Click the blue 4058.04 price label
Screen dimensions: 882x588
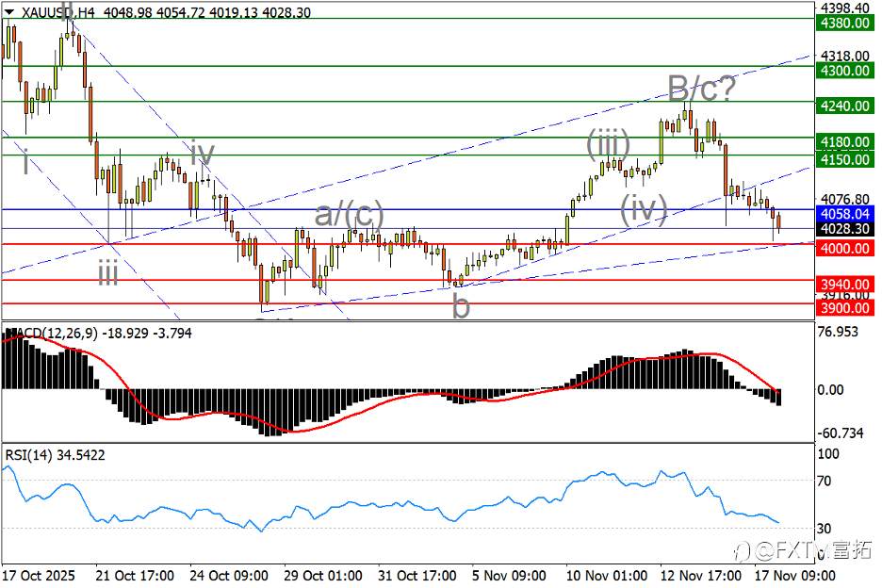(845, 214)
